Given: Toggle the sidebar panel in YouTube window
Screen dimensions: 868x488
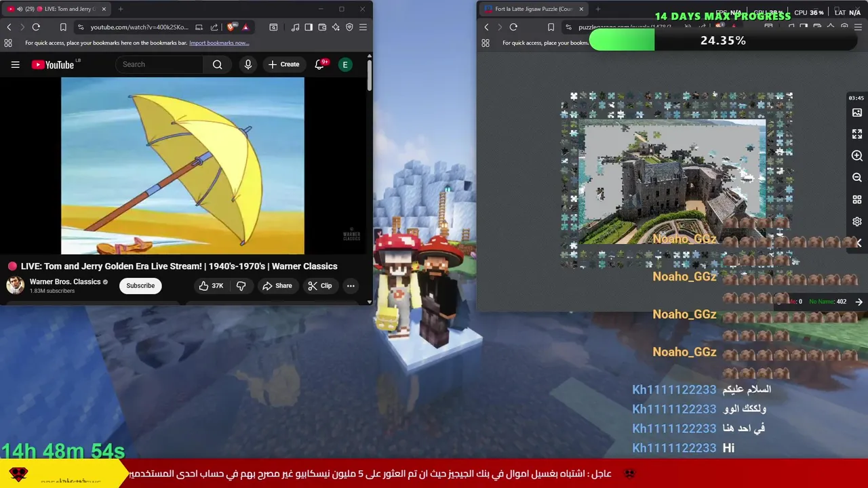Looking at the screenshot, I should tap(309, 27).
